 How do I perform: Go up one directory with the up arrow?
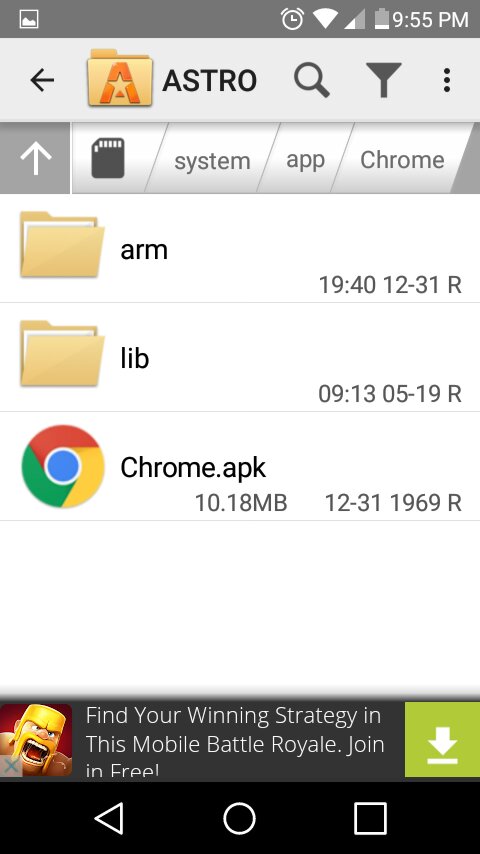pyautogui.click(x=35, y=158)
